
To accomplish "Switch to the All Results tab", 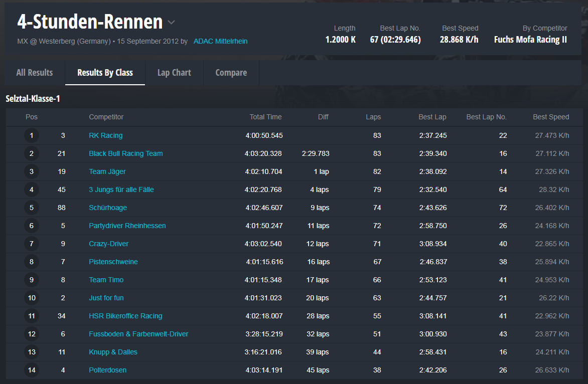I will (34, 73).
